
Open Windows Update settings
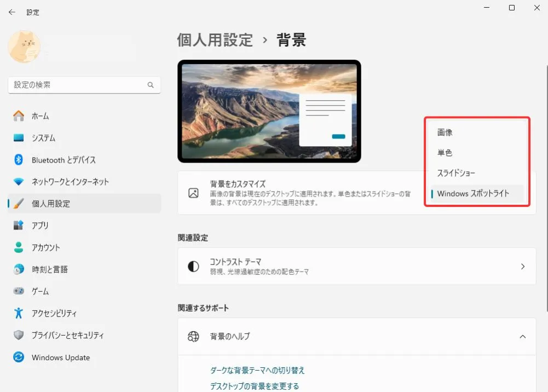[84, 357]
